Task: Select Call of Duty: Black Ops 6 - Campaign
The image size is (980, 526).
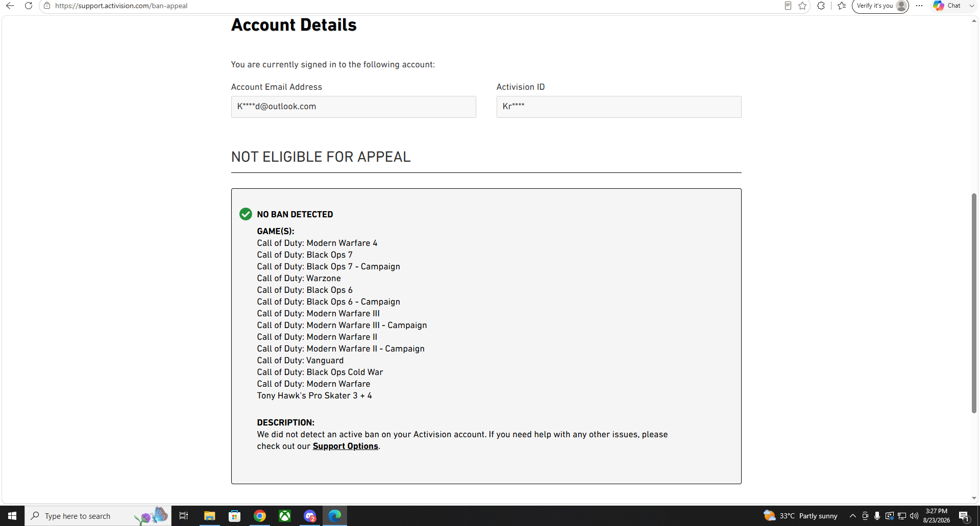Action: pos(329,302)
